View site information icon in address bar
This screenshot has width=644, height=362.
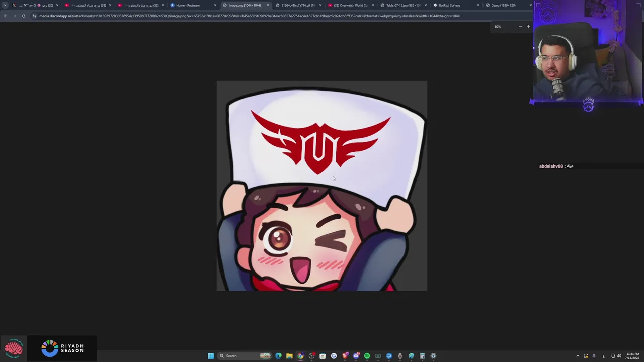pos(34,16)
